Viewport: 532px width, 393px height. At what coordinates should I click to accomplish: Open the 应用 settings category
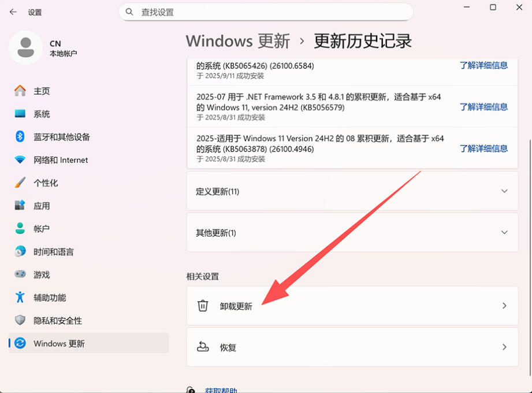pyautogui.click(x=42, y=206)
